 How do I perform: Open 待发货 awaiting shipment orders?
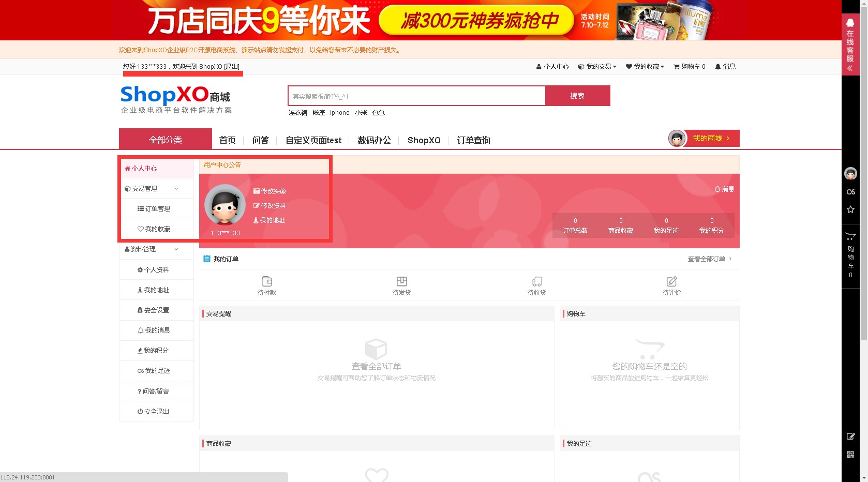[x=402, y=285]
